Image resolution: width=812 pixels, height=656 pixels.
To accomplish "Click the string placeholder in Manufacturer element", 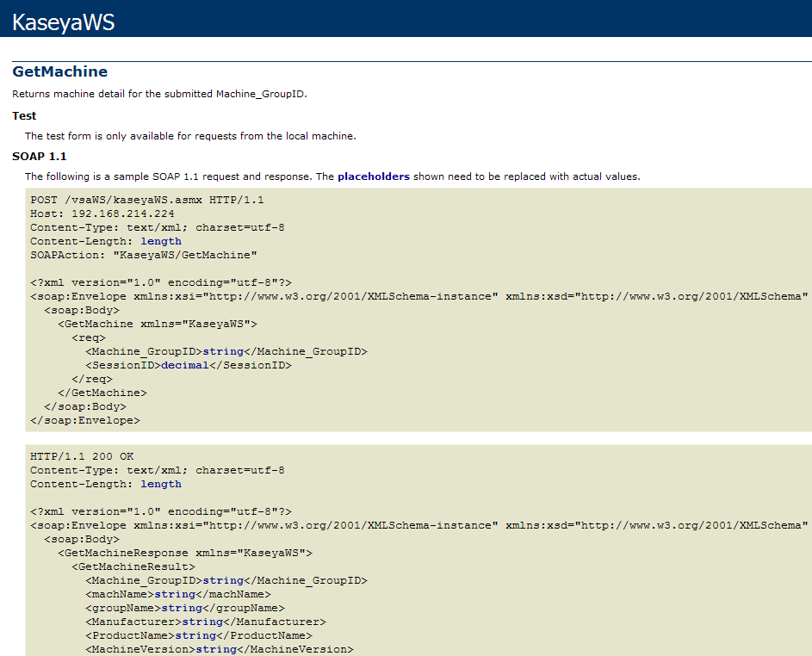I will pos(202,622).
